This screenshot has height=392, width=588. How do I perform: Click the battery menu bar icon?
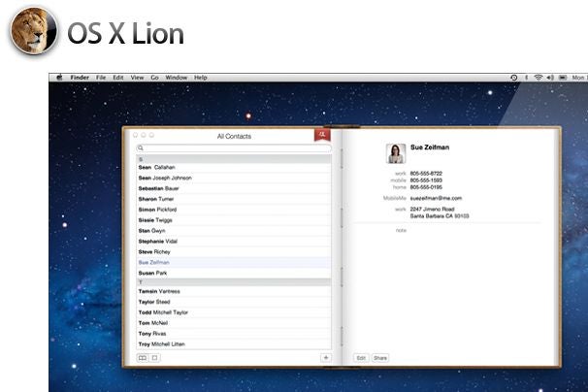pyautogui.click(x=563, y=78)
